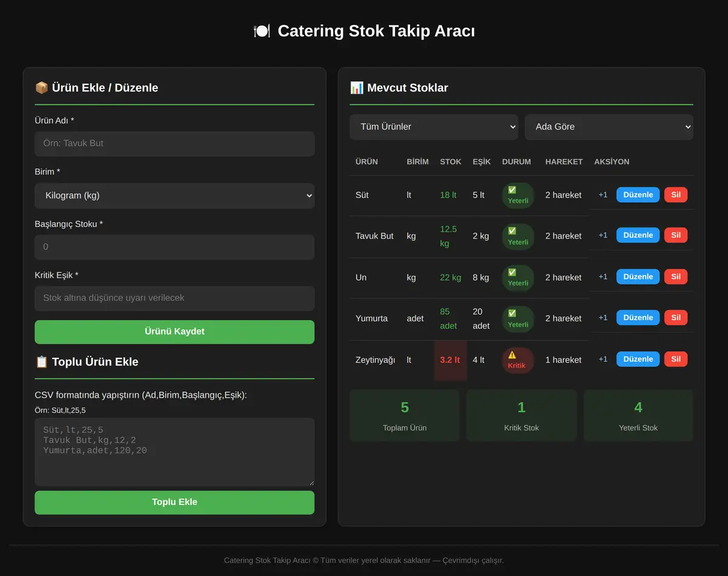Click the +1 button for Süt
The width and height of the screenshot is (728, 576).
point(603,195)
